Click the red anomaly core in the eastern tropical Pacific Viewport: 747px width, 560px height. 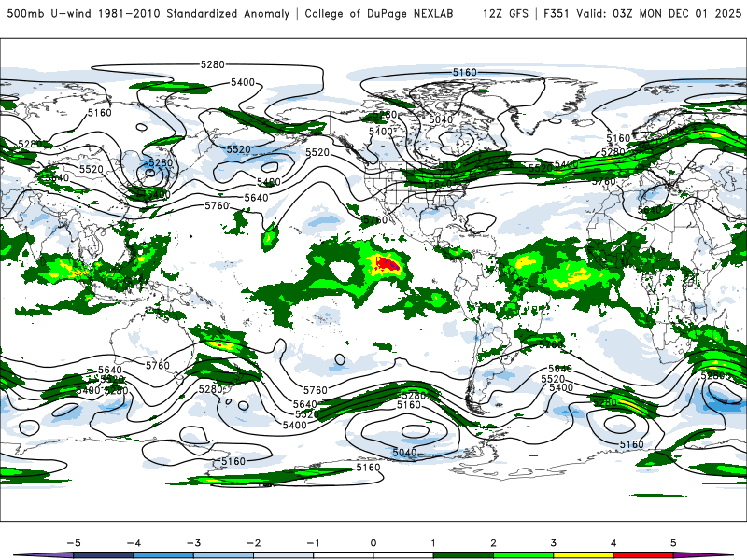388,264
